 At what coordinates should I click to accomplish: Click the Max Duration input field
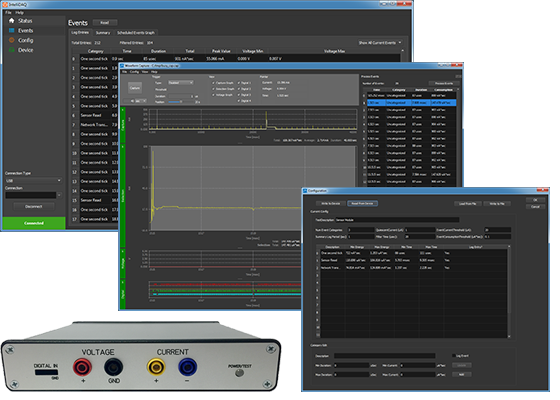[x=351, y=375]
